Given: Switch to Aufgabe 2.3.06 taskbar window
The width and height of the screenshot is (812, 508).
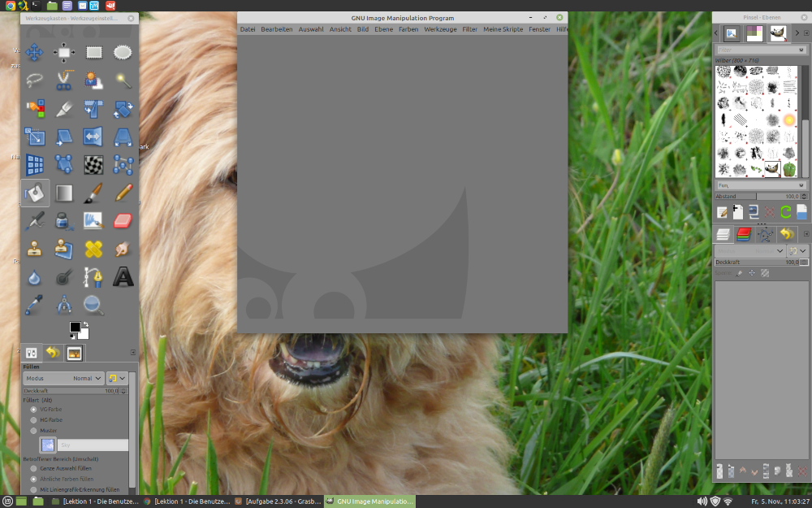Looking at the screenshot, I should [278, 501].
